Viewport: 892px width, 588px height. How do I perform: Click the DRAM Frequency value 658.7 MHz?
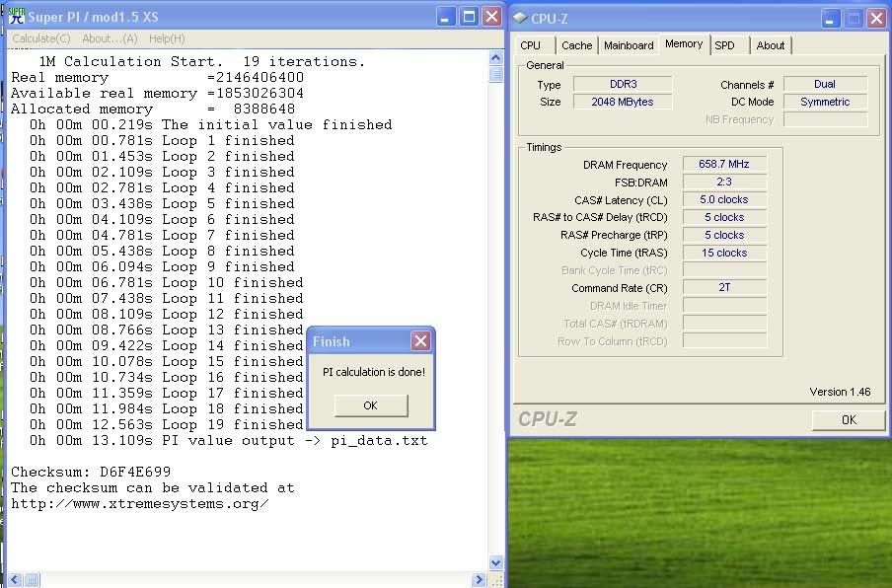coord(724,165)
